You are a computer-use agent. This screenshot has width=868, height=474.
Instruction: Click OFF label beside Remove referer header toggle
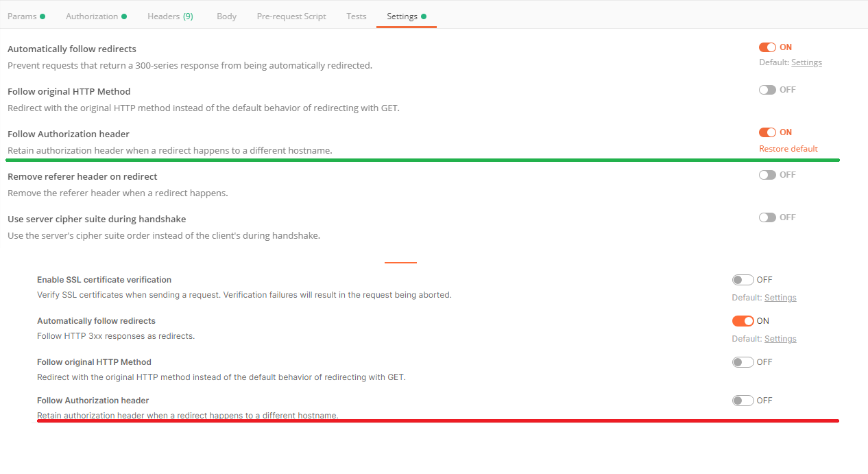[788, 175]
